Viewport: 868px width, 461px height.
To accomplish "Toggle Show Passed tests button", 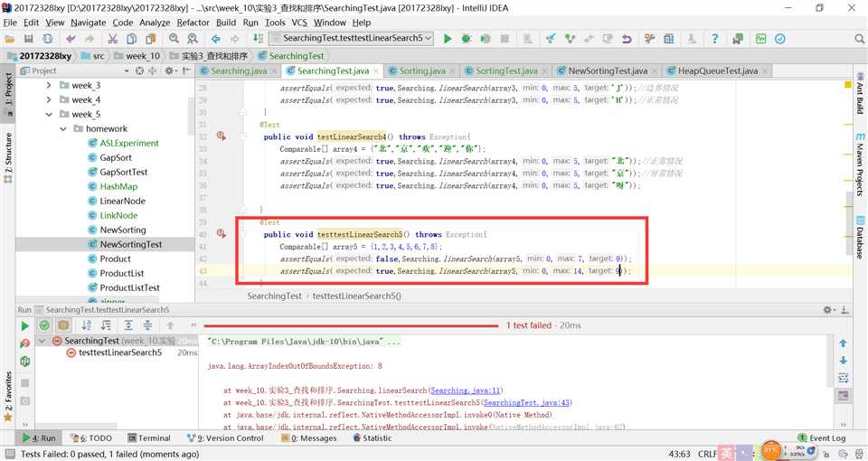I will (x=44, y=325).
